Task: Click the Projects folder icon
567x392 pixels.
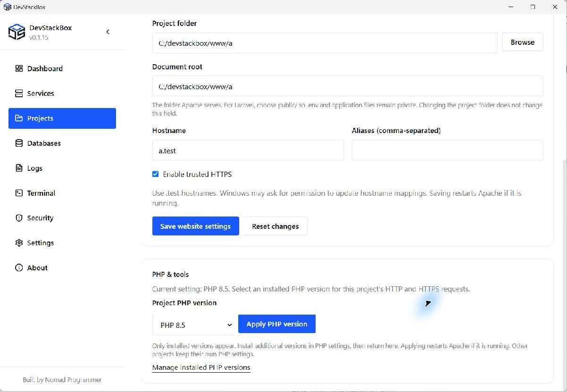Action: click(x=19, y=118)
